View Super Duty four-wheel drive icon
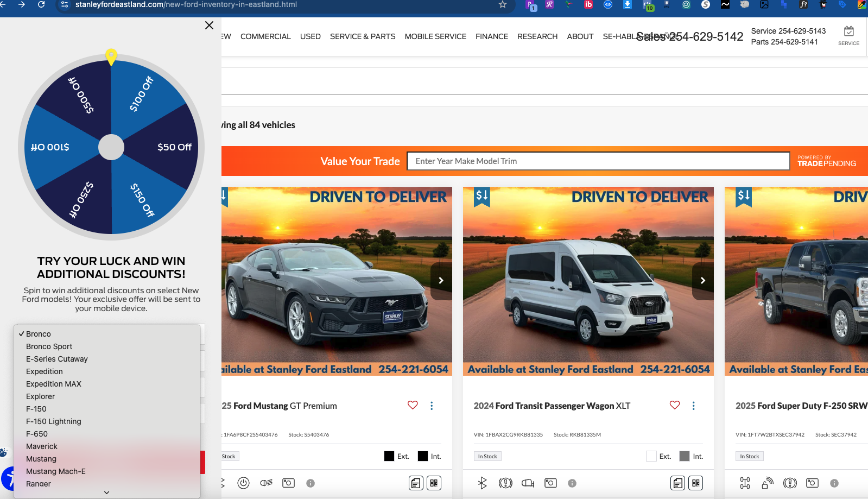Screen dimensions: 868x499 pyautogui.click(x=745, y=483)
